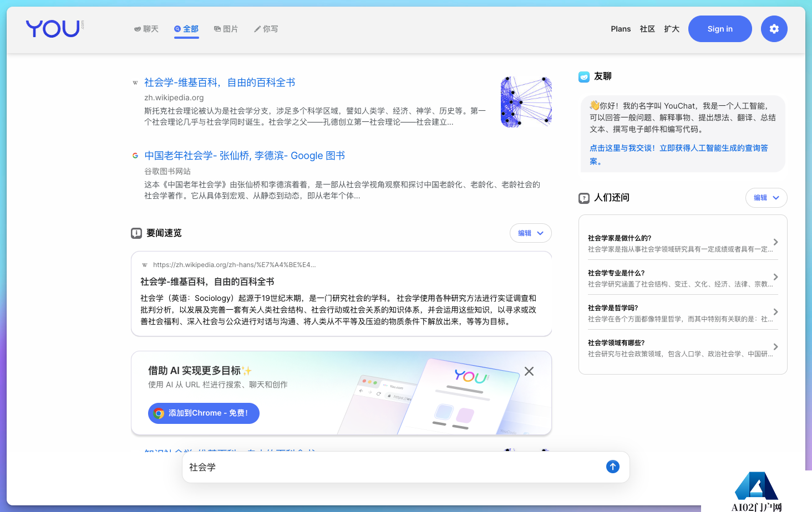This screenshot has width=812, height=512.
Task: Expand the question 社会学是哲学吗?
Action: pos(775,312)
